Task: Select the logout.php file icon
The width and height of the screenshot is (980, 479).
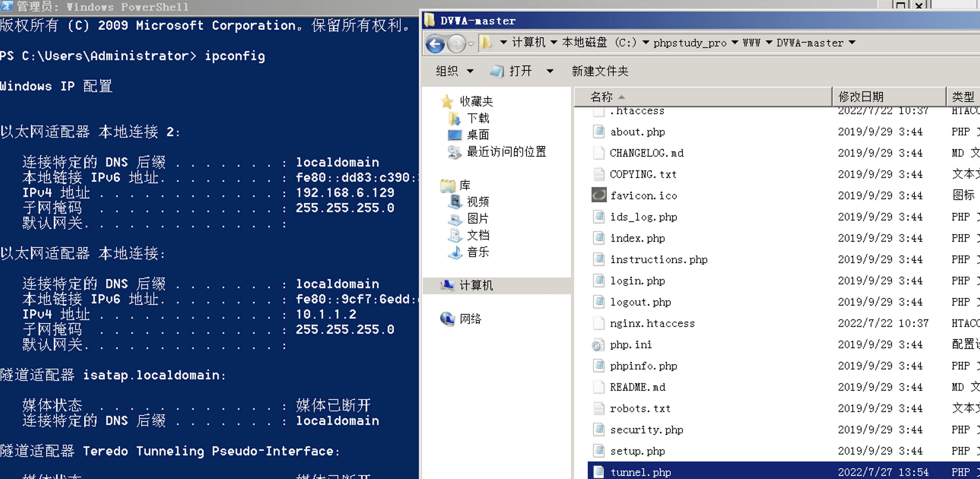Action: (598, 302)
